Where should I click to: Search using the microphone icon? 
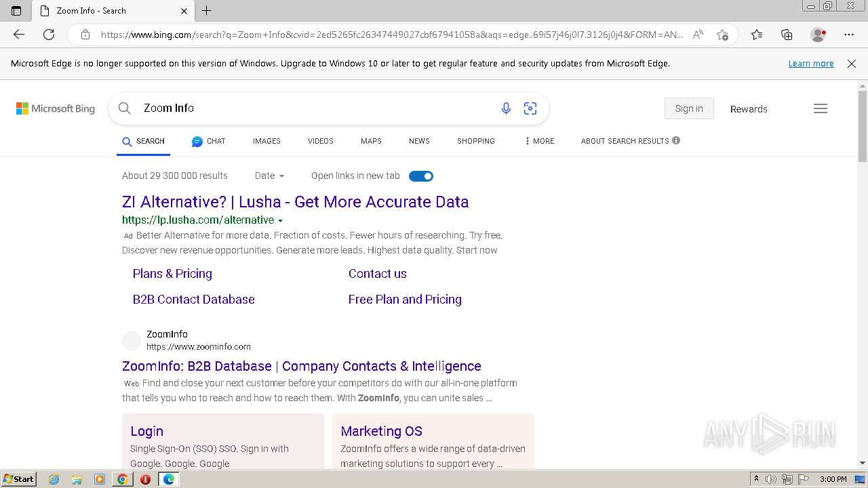[506, 108]
